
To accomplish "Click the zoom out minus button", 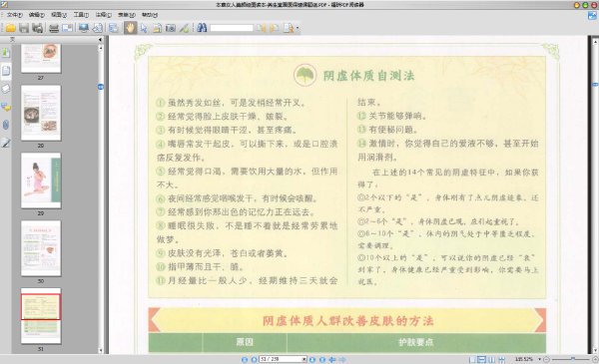I will [x=547, y=359].
